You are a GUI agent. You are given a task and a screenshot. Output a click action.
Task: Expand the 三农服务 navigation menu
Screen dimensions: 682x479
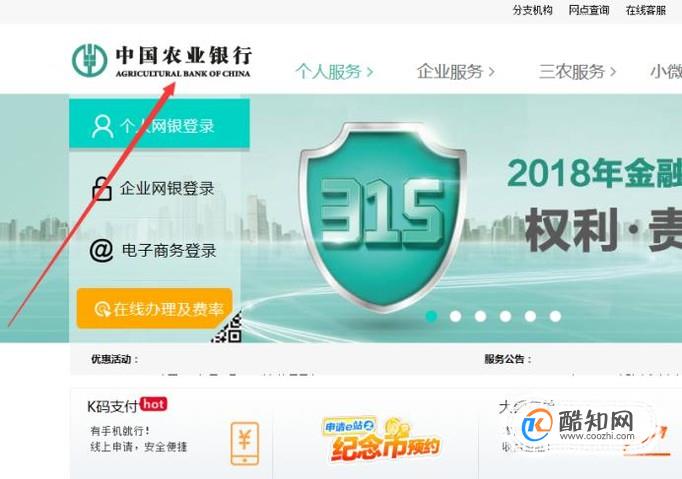point(577,71)
